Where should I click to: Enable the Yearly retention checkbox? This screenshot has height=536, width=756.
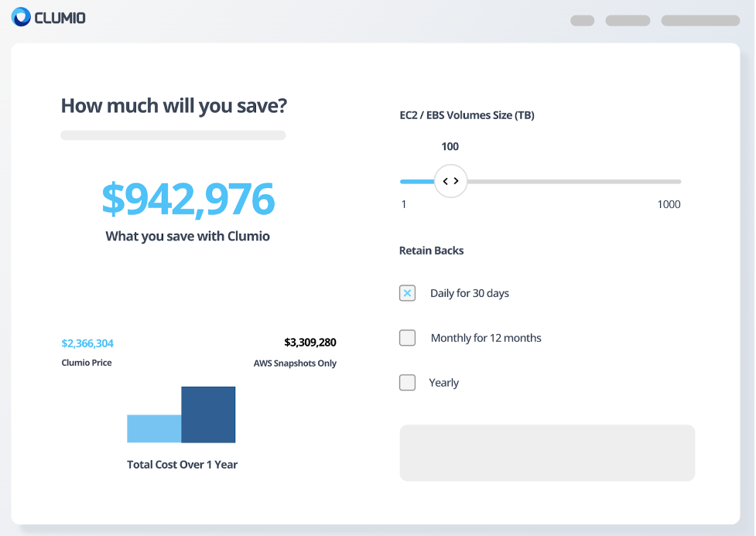pos(407,382)
